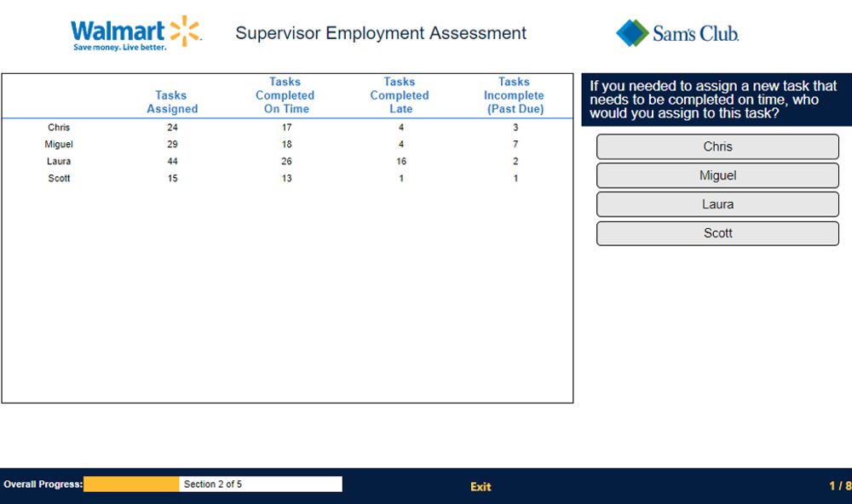Click the Overall Progress bar
The image size is (852, 504).
(x=212, y=484)
